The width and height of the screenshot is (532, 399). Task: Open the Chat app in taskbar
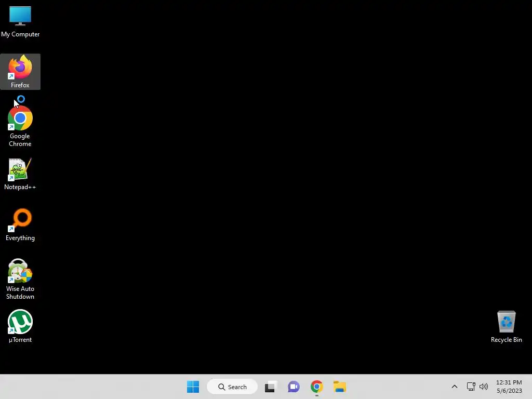tap(294, 387)
